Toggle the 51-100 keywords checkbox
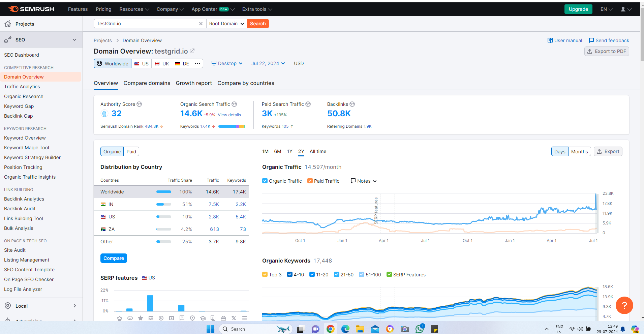 click(x=362, y=274)
